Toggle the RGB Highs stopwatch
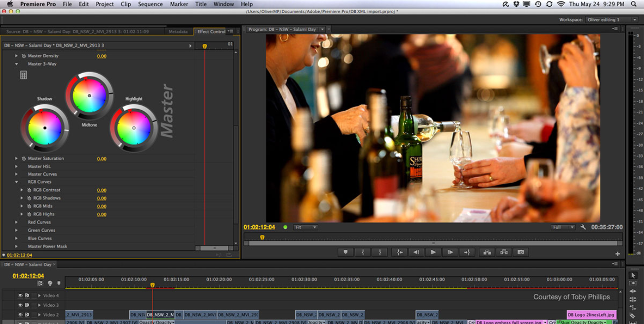 click(x=29, y=214)
